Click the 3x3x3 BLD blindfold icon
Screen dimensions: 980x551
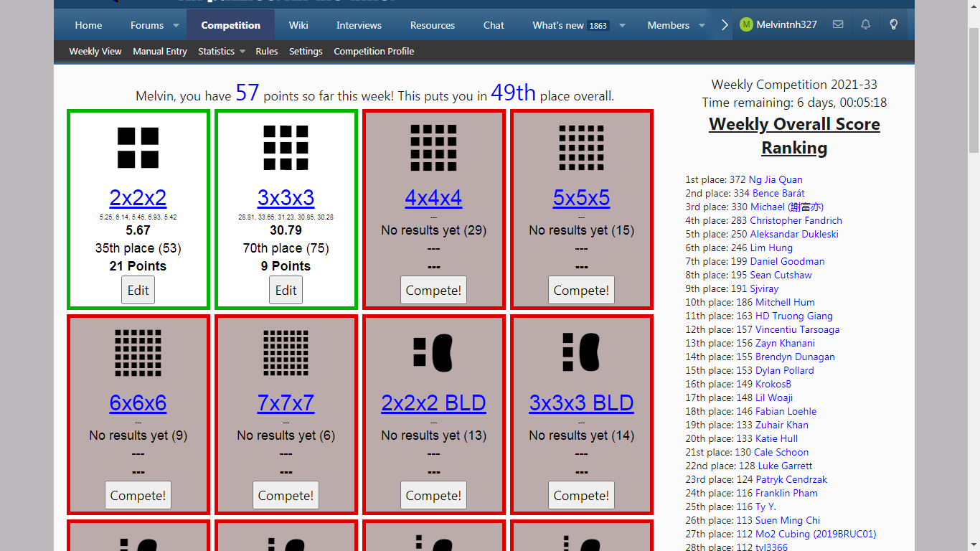(581, 353)
